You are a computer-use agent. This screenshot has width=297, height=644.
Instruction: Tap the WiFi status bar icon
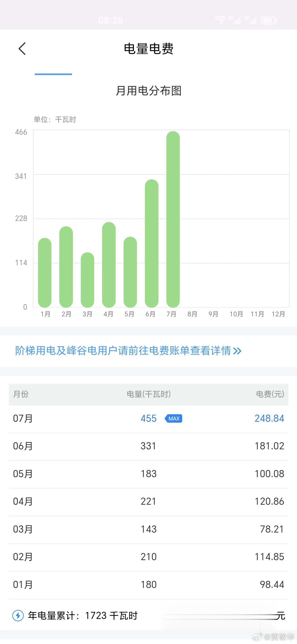(x=220, y=20)
